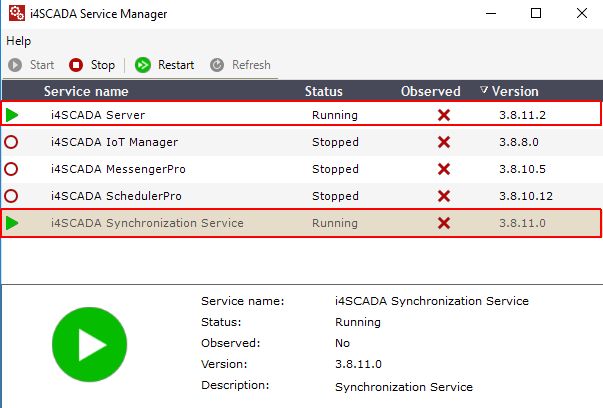
Task: Open the Help menu
Action: pos(18,41)
